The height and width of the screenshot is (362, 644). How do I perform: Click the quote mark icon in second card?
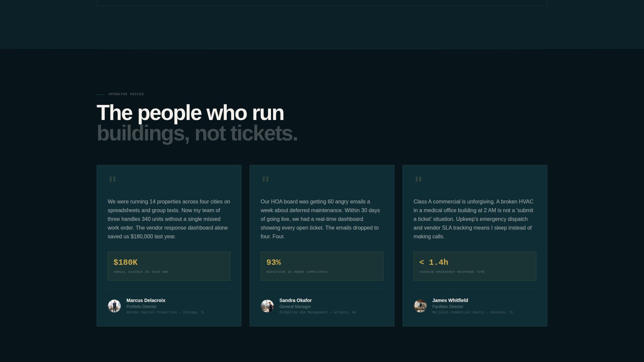click(265, 179)
